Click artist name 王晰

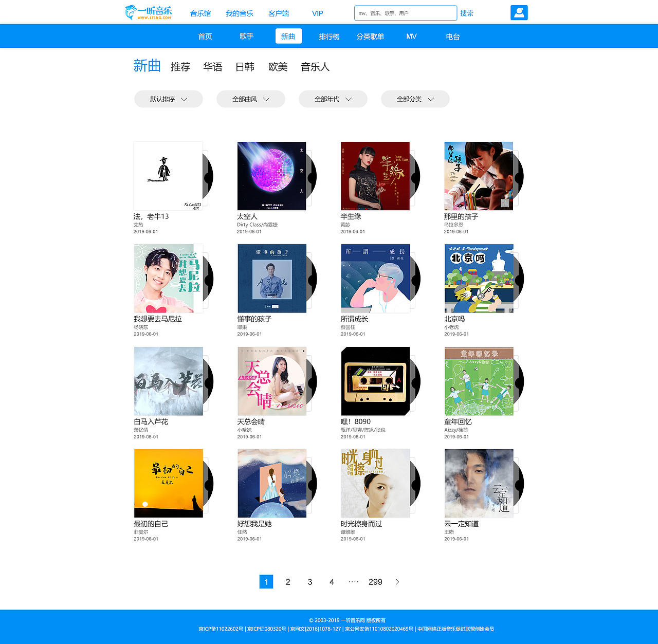[x=449, y=532]
